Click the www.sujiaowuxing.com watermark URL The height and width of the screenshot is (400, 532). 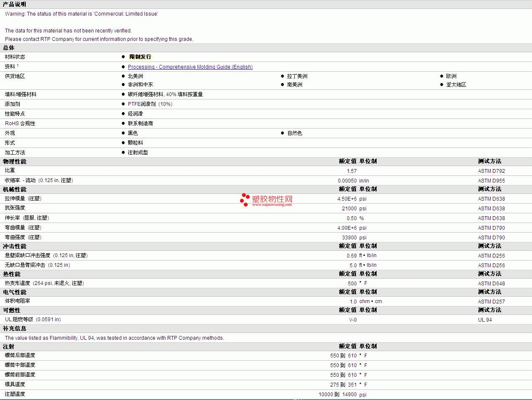[272, 205]
